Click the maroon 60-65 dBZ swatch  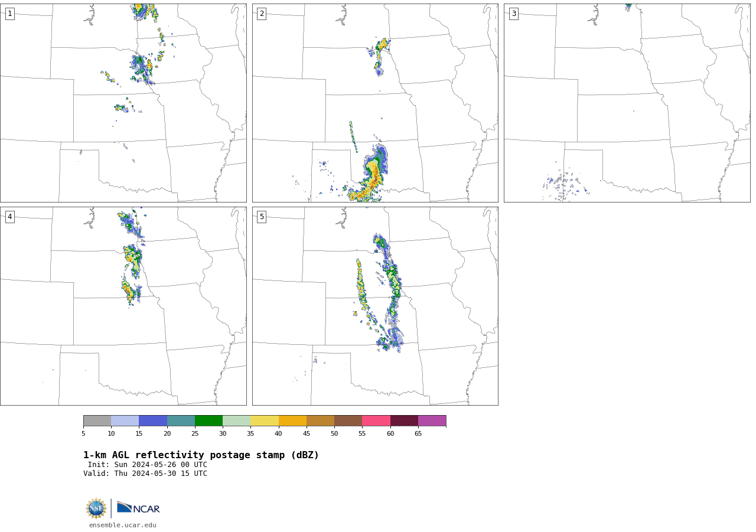(404, 421)
